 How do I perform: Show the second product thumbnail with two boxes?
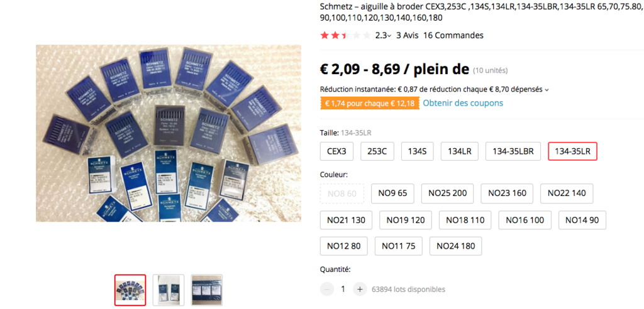point(169,290)
